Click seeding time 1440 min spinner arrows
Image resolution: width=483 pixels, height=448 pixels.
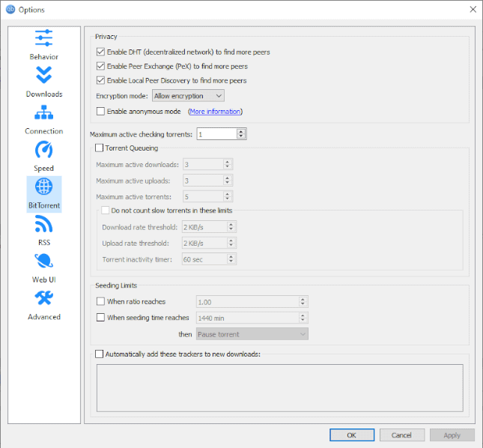coord(303,318)
